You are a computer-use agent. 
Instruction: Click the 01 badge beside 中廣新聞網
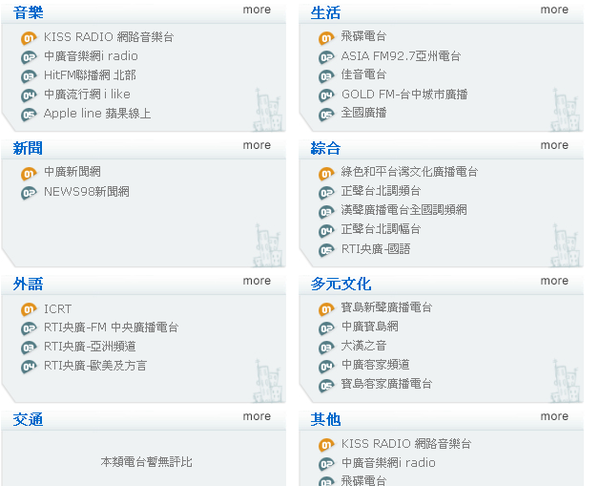tap(29, 173)
